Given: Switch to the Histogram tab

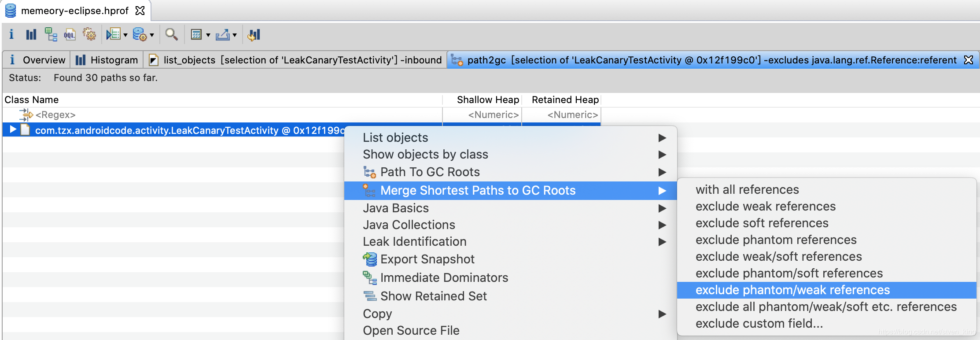Looking at the screenshot, I should click(107, 60).
